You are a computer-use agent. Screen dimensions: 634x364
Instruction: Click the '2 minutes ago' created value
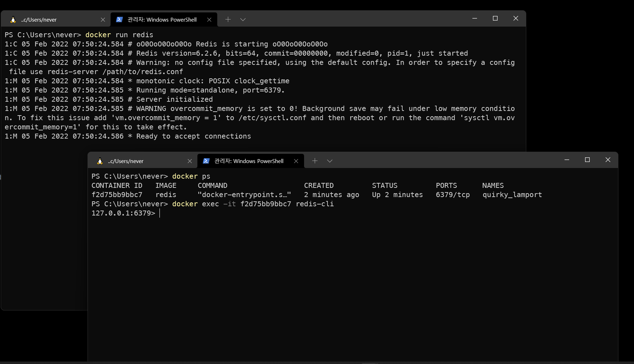[332, 195]
